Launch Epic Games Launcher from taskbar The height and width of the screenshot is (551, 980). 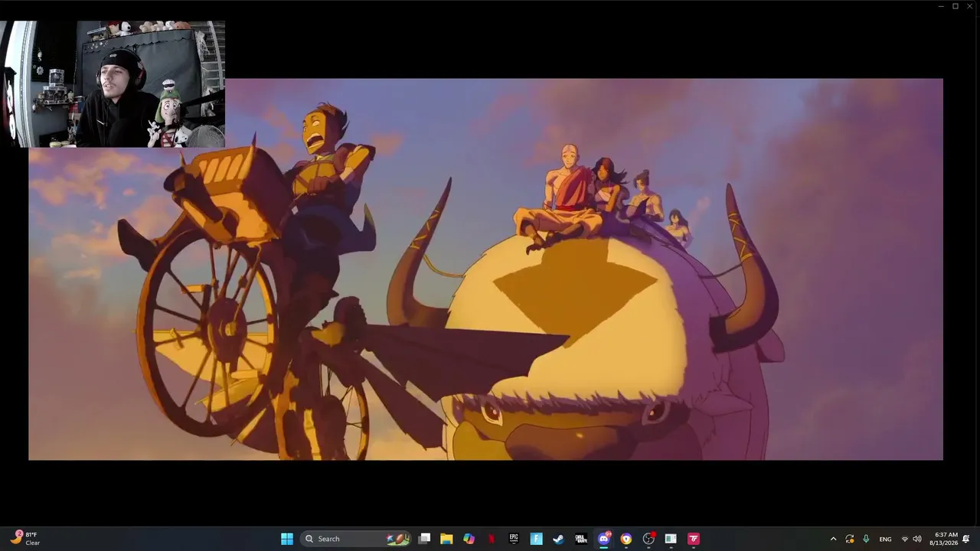[514, 539]
